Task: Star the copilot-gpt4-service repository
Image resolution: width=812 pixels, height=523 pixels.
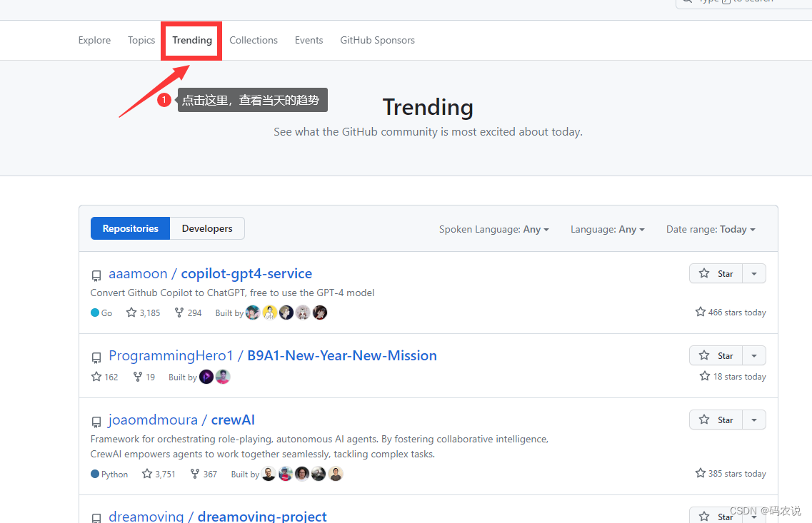Action: [716, 274]
